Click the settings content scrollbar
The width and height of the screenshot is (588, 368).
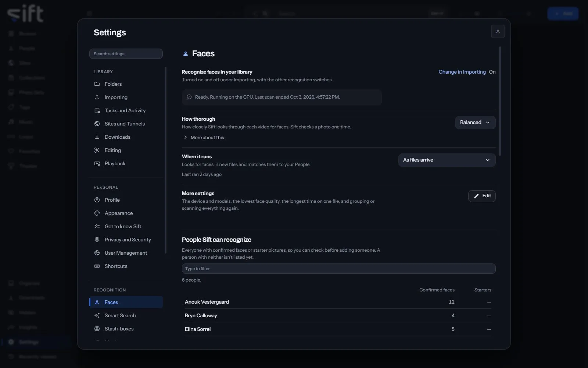(x=500, y=101)
